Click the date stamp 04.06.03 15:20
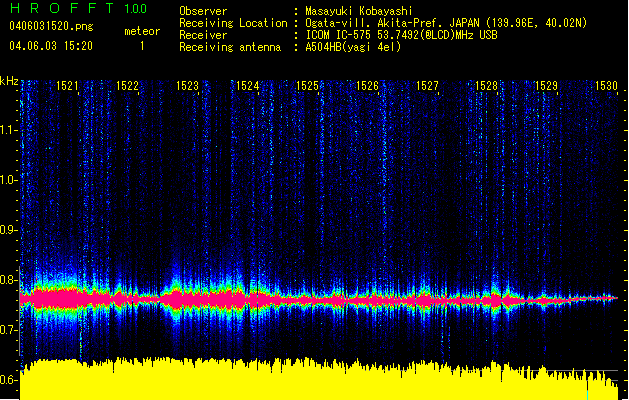The image size is (629, 400). tap(51, 46)
